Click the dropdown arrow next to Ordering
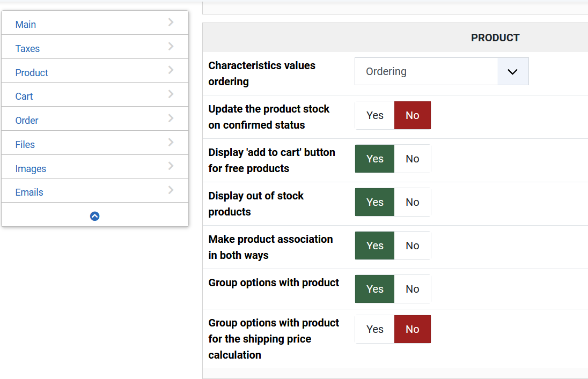 click(512, 71)
